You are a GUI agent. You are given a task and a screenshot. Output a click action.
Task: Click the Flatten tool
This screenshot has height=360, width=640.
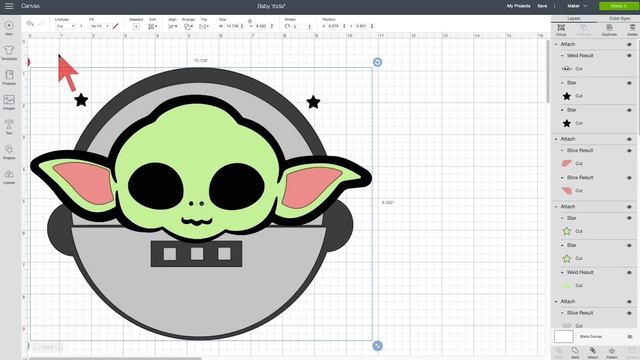pos(611,353)
